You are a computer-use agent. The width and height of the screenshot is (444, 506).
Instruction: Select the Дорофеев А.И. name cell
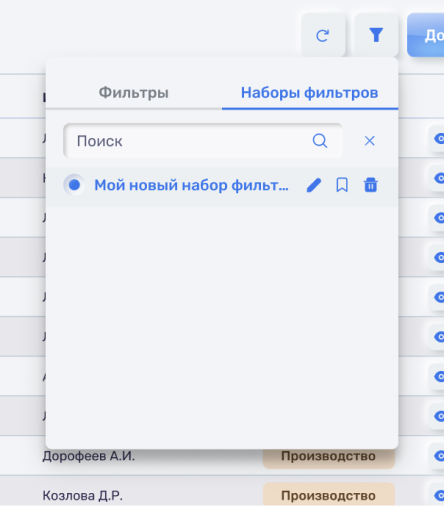(89, 456)
